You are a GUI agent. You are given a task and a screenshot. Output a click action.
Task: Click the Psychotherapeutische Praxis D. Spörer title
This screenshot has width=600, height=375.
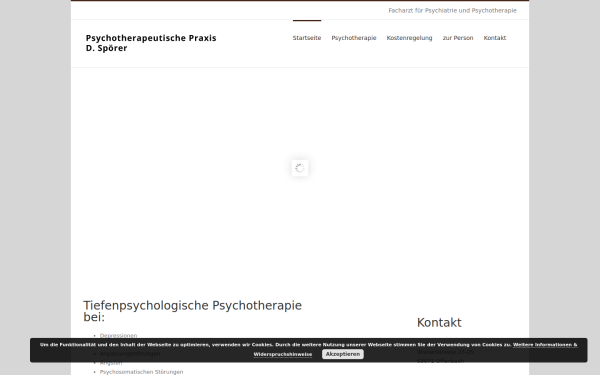tap(151, 43)
